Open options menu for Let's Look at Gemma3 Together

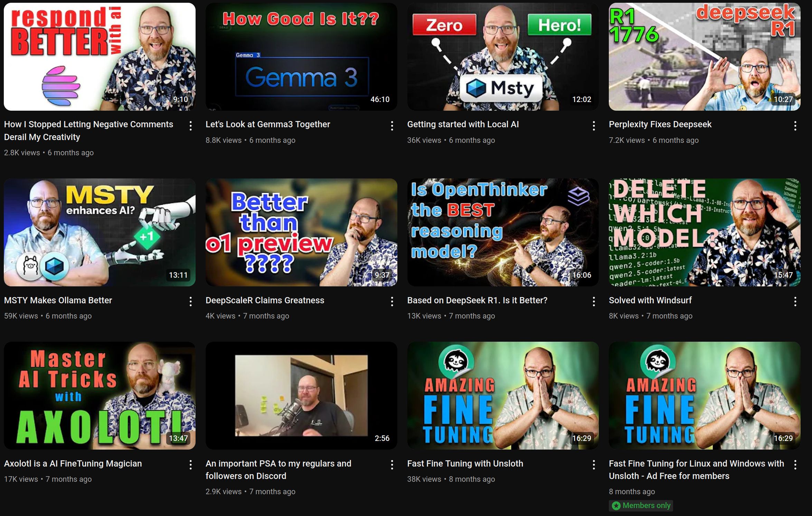(392, 126)
